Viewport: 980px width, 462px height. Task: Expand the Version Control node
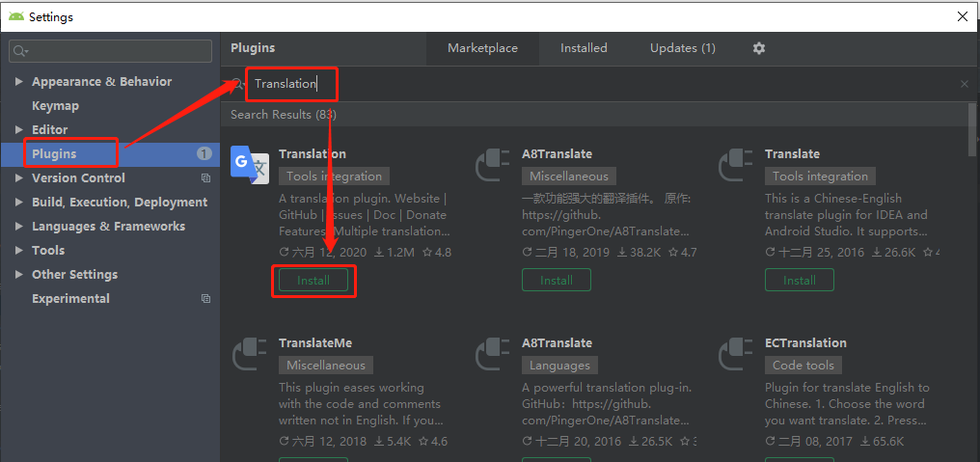point(18,178)
